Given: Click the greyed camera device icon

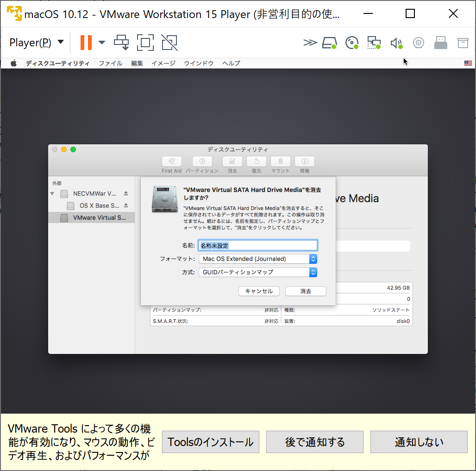Looking at the screenshot, I should tap(418, 43).
